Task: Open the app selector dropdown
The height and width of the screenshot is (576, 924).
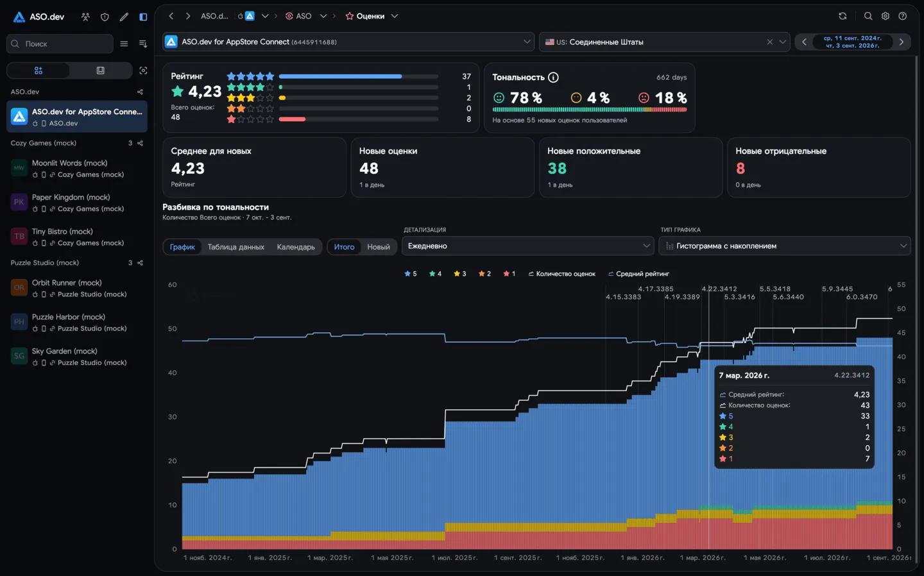Action: [x=348, y=42]
